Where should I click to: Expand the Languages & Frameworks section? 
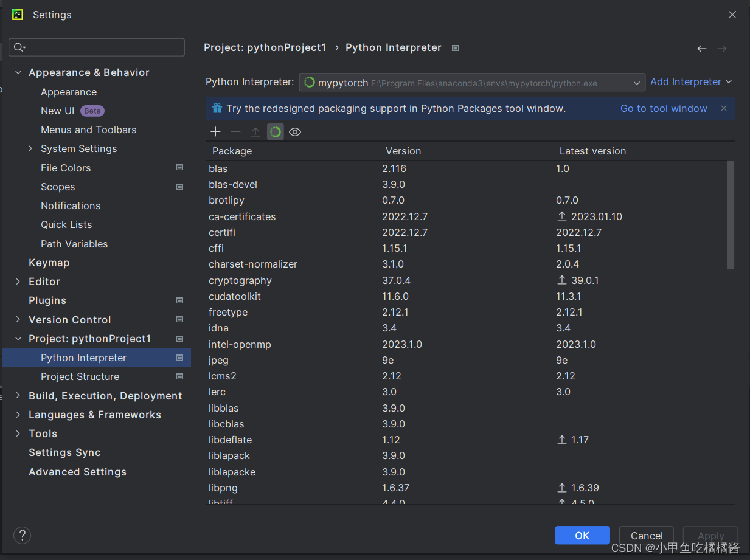(x=18, y=415)
